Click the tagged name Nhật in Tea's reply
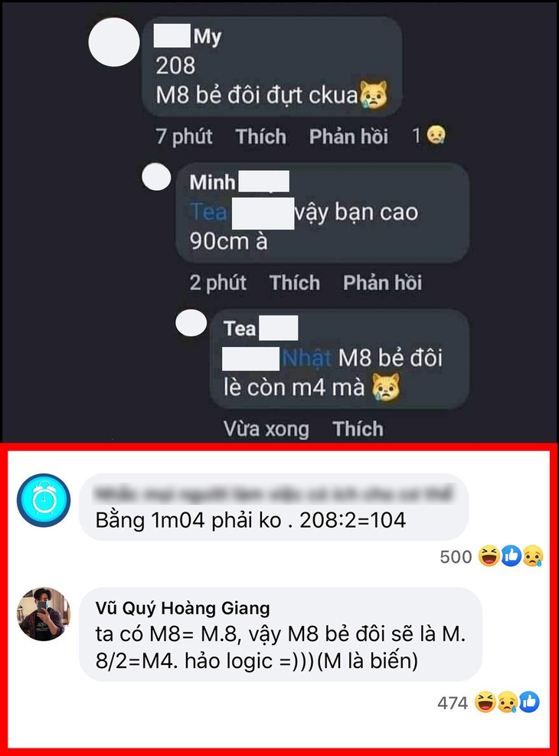Image resolution: width=559 pixels, height=756 pixels. (307, 358)
